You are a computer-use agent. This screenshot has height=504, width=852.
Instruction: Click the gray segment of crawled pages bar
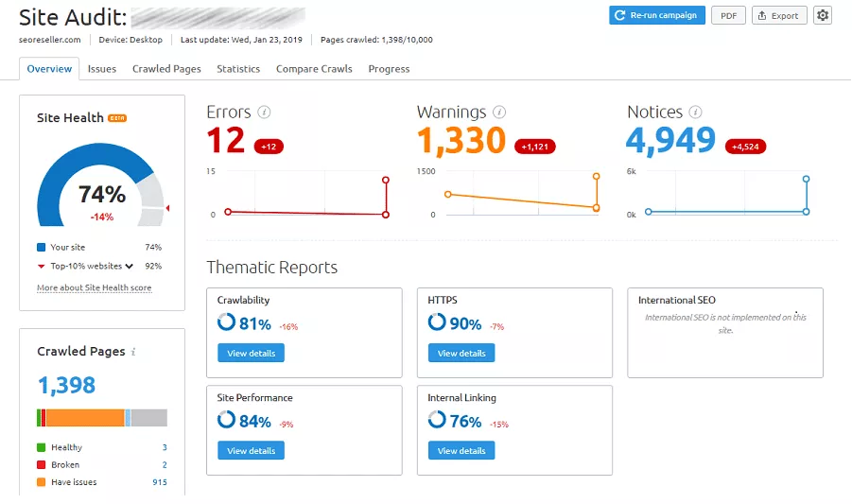(148, 418)
